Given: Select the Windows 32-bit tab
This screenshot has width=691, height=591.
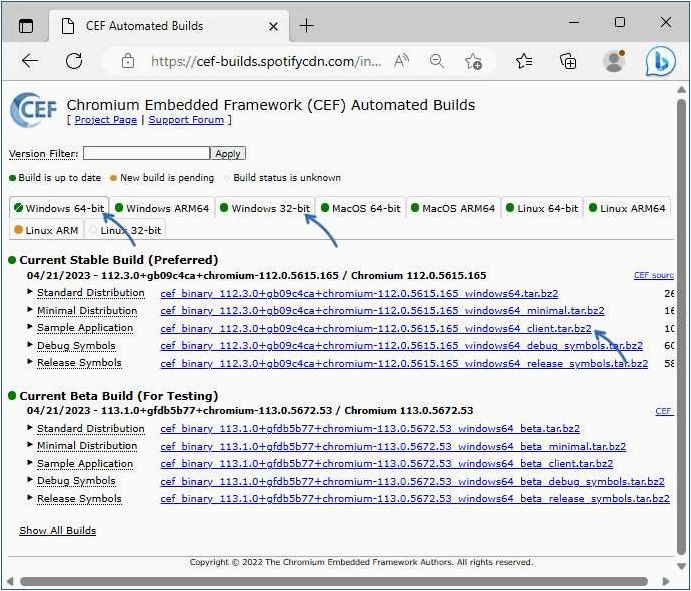Looking at the screenshot, I should click(x=265, y=208).
